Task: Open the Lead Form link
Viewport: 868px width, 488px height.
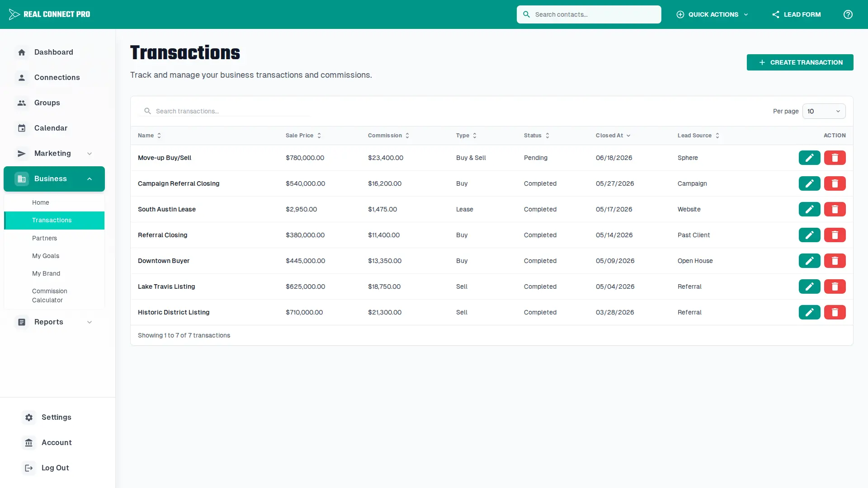Action: pos(797,14)
